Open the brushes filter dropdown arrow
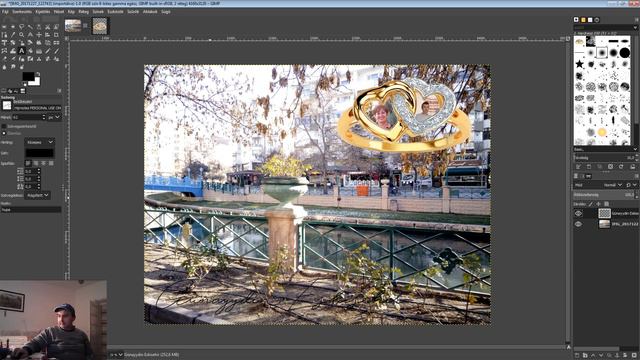 (636, 27)
